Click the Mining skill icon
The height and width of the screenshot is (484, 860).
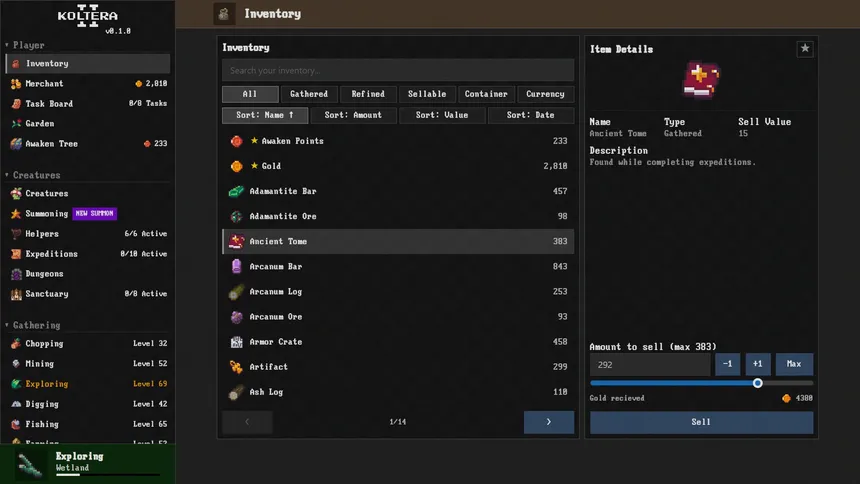(x=16, y=363)
